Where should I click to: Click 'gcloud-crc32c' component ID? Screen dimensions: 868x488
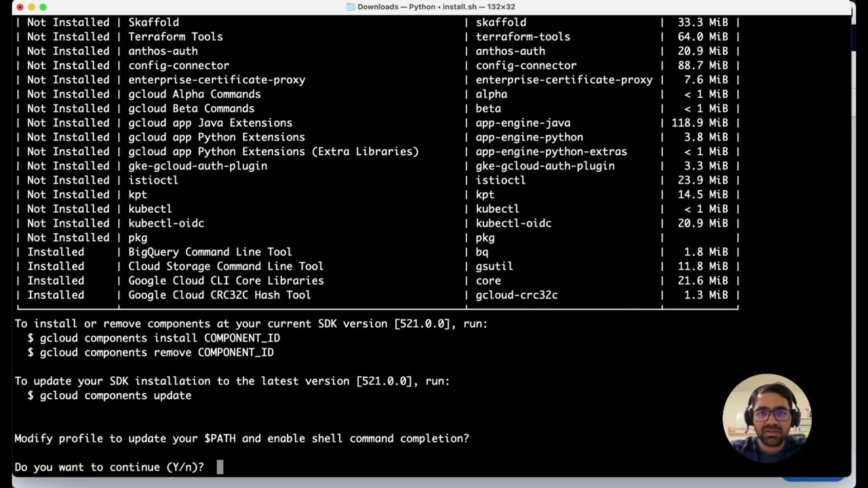517,295
